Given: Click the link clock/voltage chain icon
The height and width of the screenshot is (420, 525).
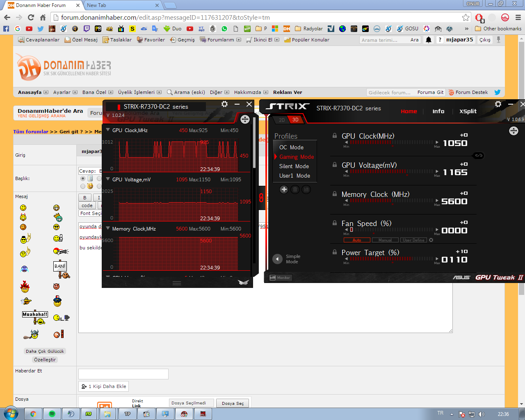Looking at the screenshot, I should click(x=478, y=155).
